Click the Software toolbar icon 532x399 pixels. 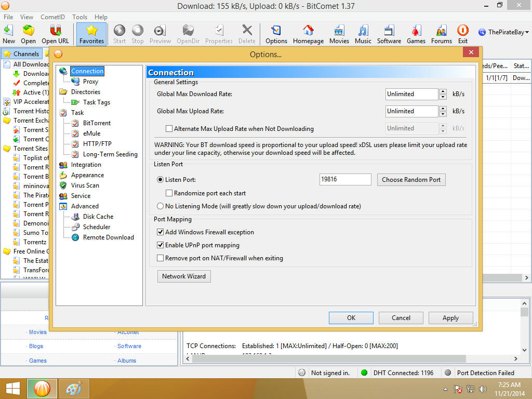[389, 34]
